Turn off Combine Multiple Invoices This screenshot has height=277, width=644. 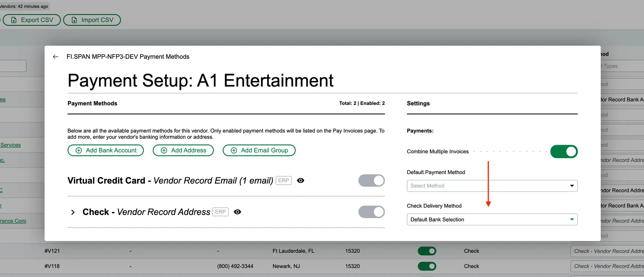pyautogui.click(x=564, y=151)
